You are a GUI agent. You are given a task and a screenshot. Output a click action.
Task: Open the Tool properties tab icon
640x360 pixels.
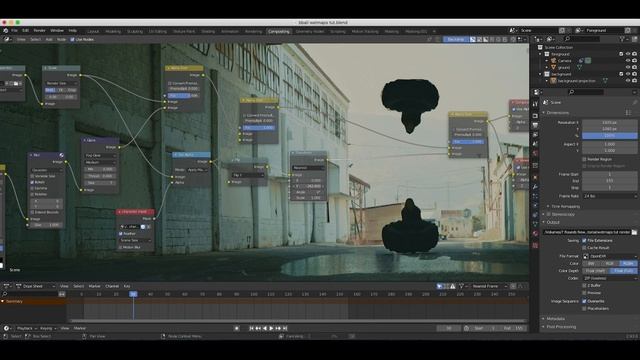pyautogui.click(x=535, y=104)
